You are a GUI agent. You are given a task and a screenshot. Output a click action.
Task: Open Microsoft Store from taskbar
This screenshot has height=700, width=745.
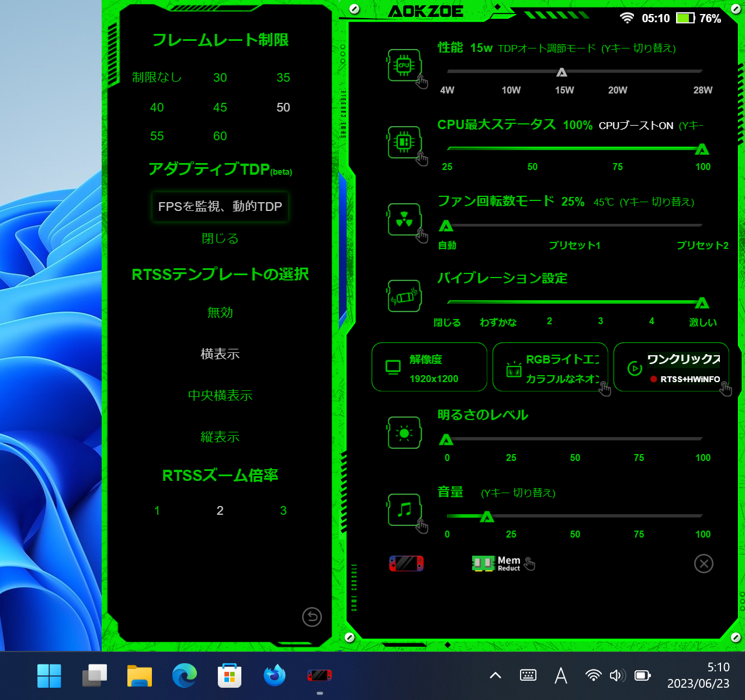pyautogui.click(x=230, y=675)
